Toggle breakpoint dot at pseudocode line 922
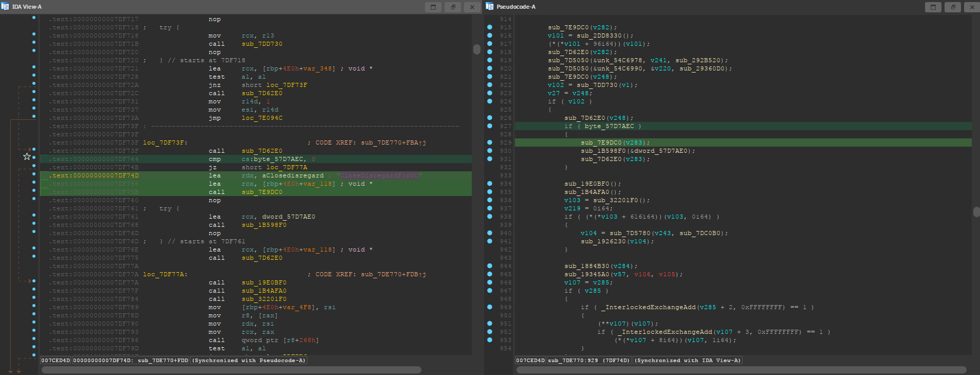Image resolution: width=980 pixels, height=375 pixels. (490, 85)
